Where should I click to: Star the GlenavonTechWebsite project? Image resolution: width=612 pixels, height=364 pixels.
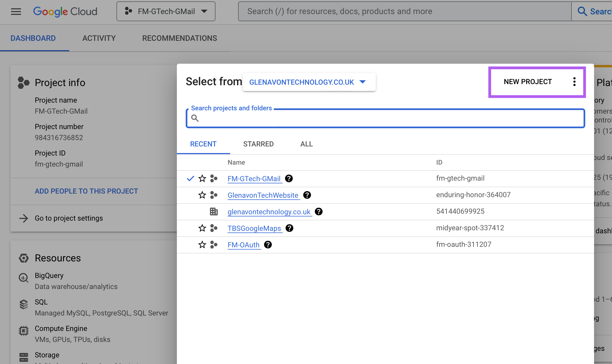pyautogui.click(x=202, y=195)
